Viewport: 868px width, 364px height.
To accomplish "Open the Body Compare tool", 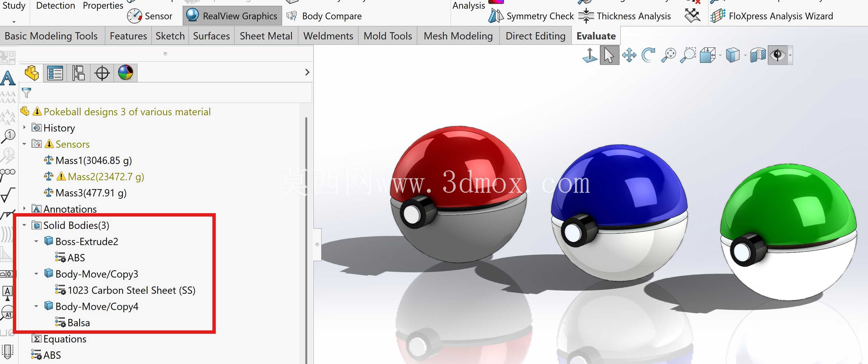I will (x=324, y=16).
